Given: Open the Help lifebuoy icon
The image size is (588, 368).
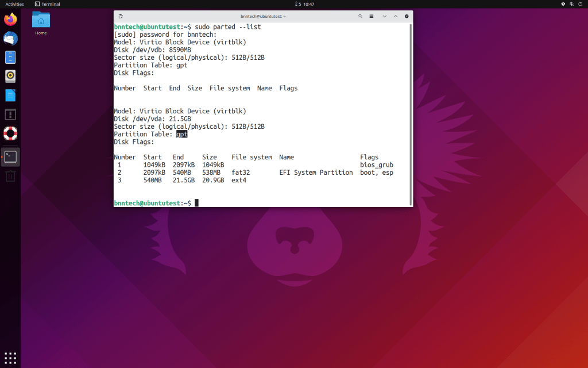Looking at the screenshot, I should point(10,133).
